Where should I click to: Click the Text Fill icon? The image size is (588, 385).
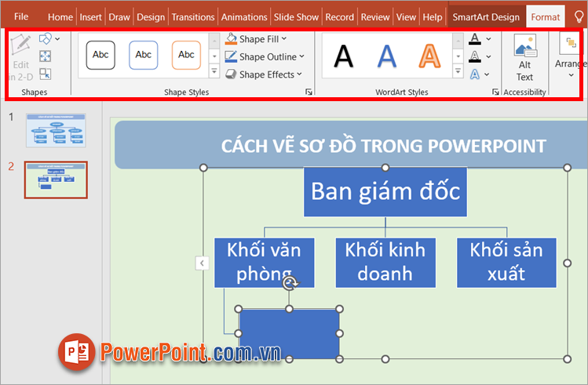click(475, 38)
